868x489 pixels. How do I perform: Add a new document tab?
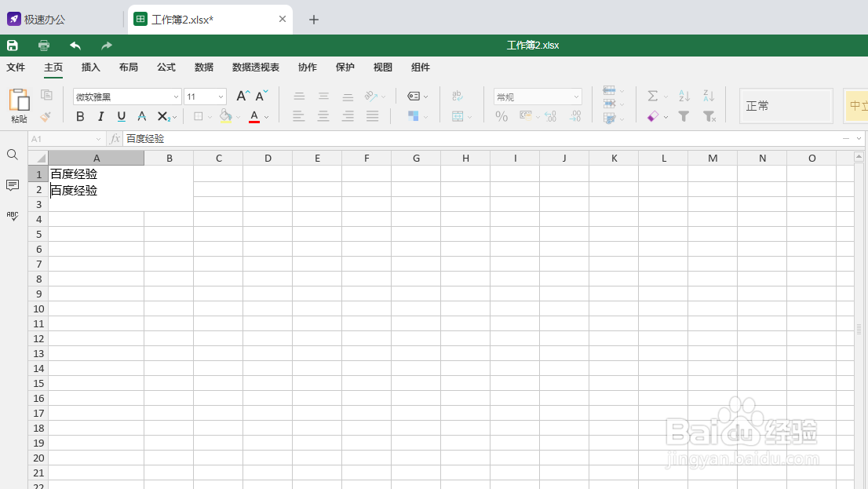coord(314,20)
